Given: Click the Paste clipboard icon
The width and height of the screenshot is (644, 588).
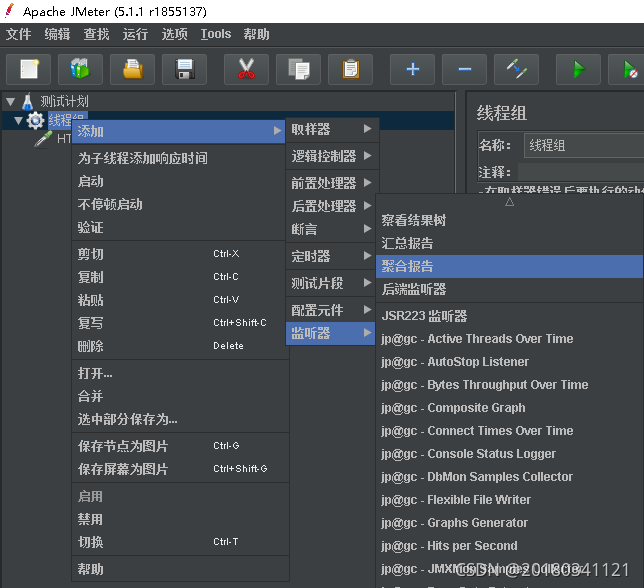Looking at the screenshot, I should (350, 69).
